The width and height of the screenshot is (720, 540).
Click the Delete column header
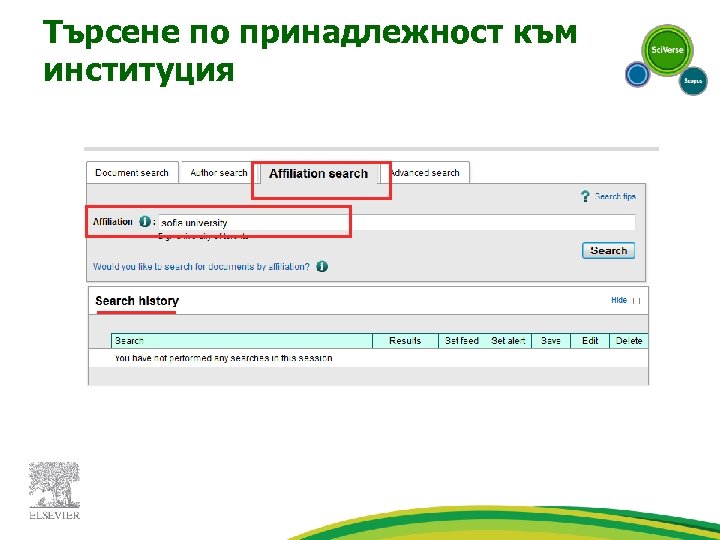click(629, 341)
